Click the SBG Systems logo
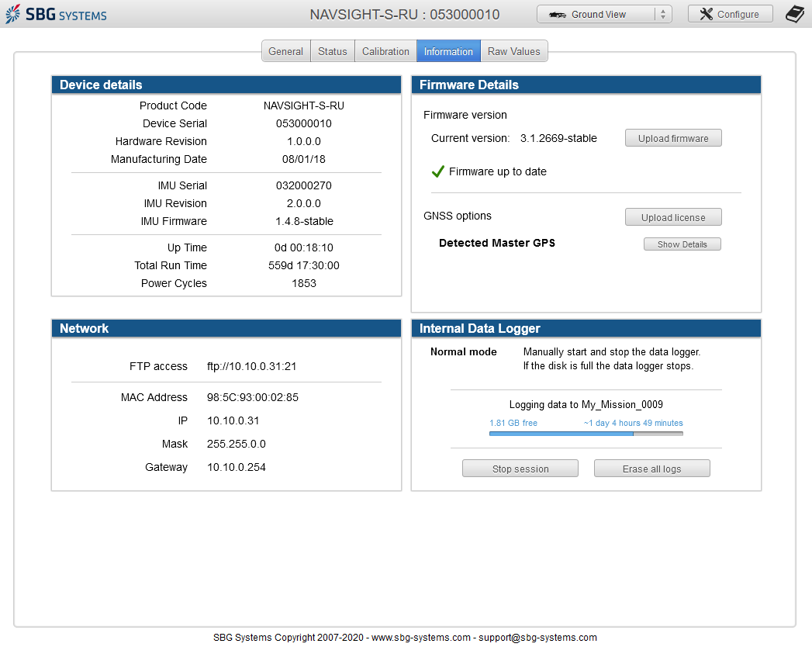812x647 pixels. [x=56, y=14]
